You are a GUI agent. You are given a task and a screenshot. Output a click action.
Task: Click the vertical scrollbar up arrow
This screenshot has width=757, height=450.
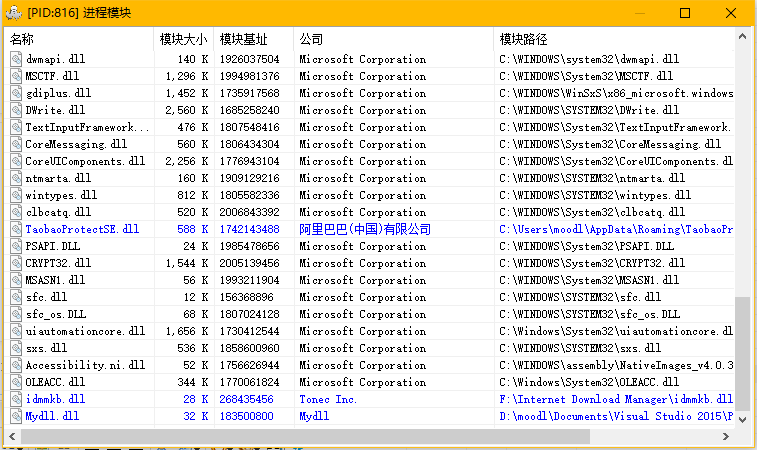tap(743, 36)
